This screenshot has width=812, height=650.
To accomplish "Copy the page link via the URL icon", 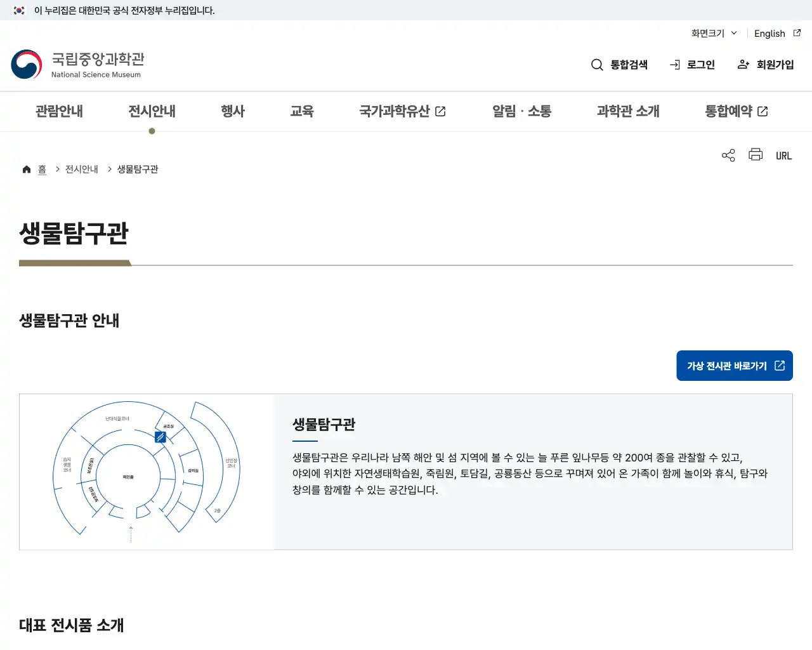I will pyautogui.click(x=783, y=155).
